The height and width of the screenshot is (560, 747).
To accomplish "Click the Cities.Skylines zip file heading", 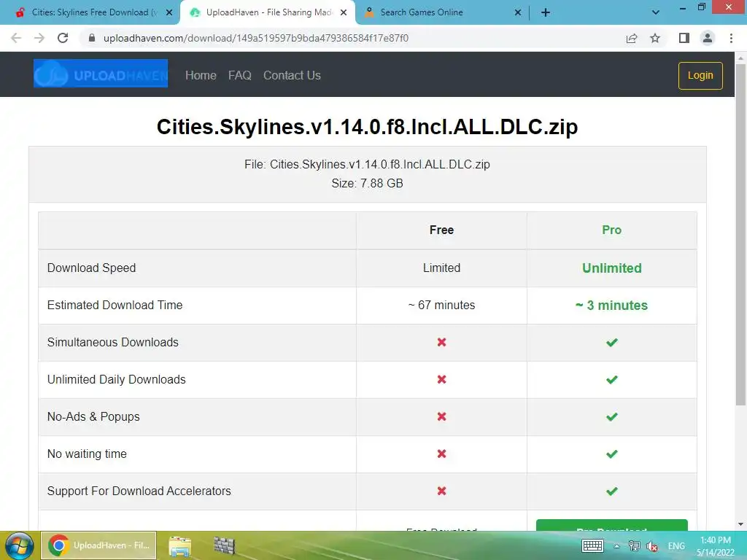I will pos(368,127).
